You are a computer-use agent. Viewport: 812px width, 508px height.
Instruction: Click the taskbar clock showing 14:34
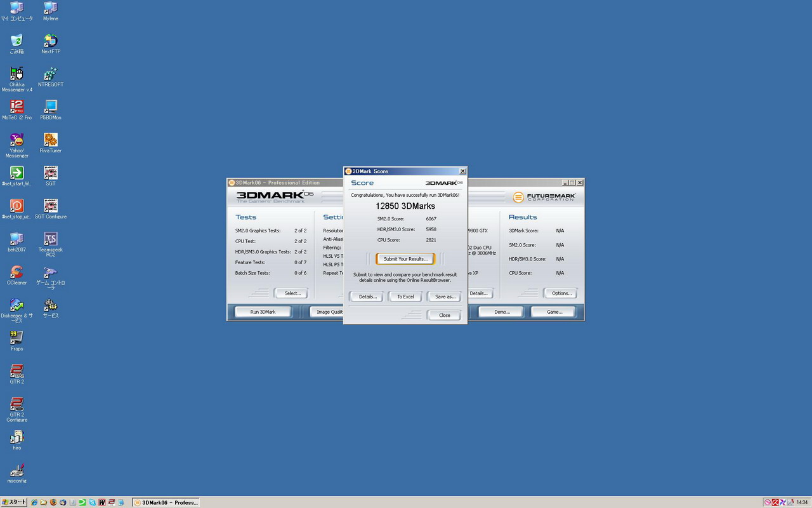(x=802, y=502)
